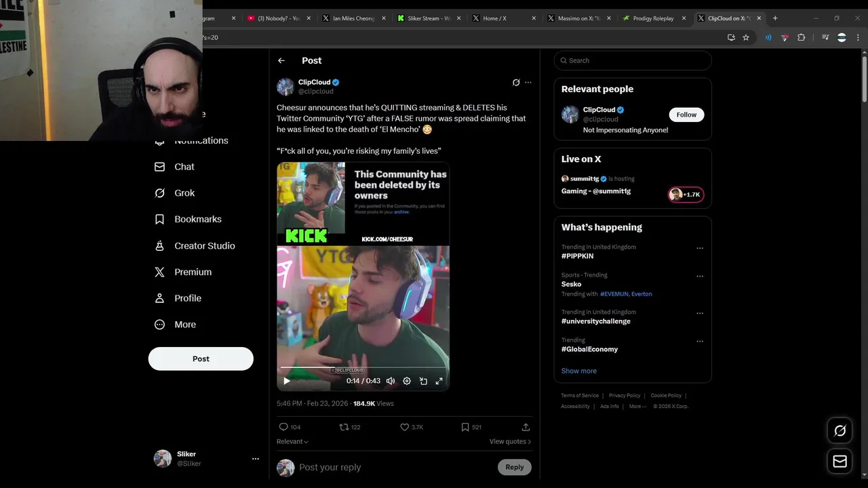Open the three-dot menu on ClipCloud's post
The width and height of the screenshot is (868, 488).
click(528, 83)
